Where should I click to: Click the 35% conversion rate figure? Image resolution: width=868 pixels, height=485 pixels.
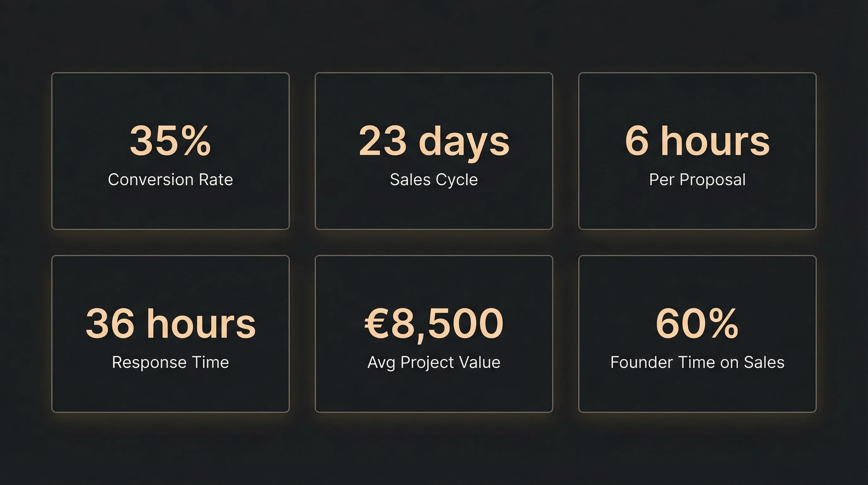(x=170, y=141)
